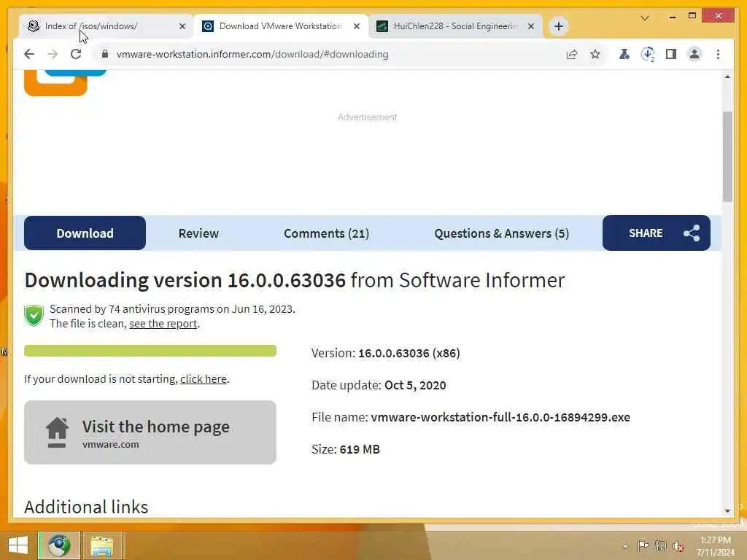747x560 pixels.
Task: Click the version text 16.0.0.63036 (x86)
Action: click(x=409, y=354)
